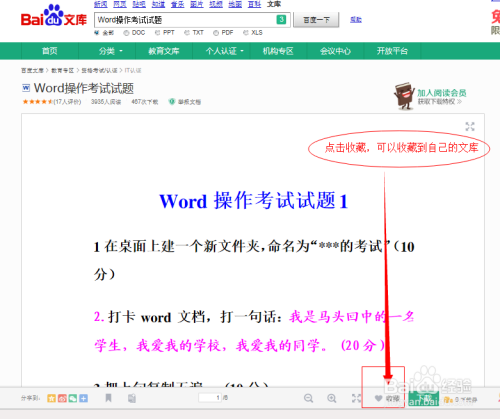500x419 pixels.
Task: Open the 教育文库 nav tab
Action: coord(164,51)
